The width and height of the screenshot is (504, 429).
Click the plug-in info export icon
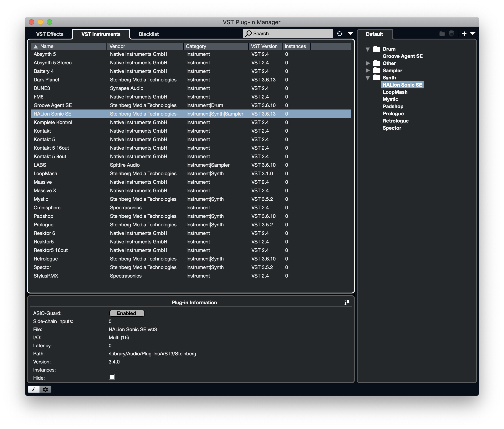347,302
